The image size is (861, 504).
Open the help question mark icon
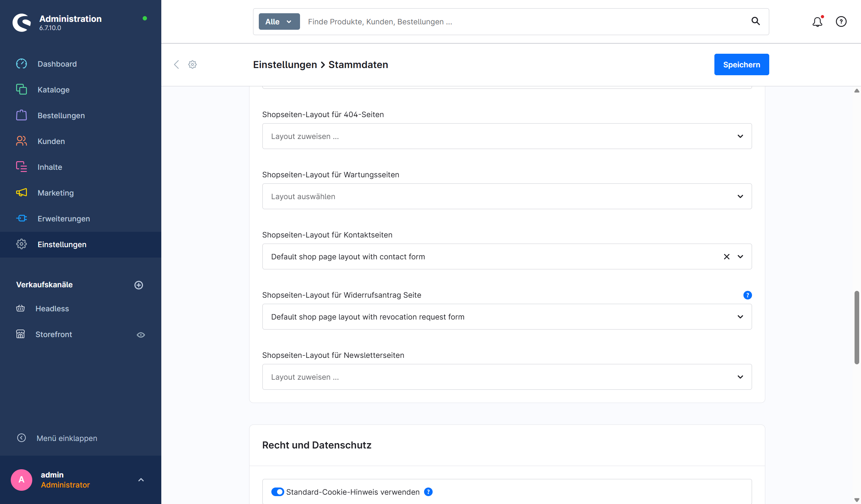(841, 22)
